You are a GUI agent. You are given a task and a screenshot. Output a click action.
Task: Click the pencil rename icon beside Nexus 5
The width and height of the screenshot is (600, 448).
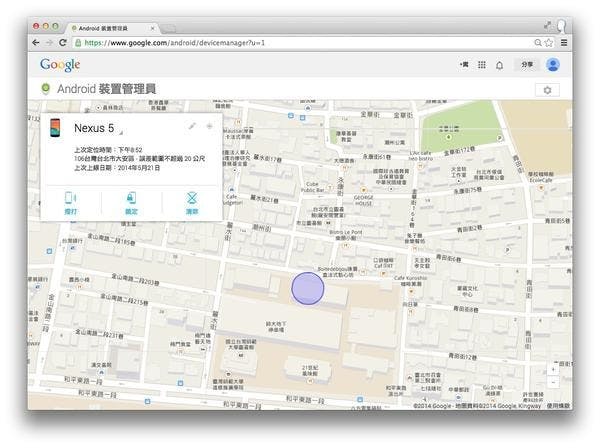pos(192,127)
